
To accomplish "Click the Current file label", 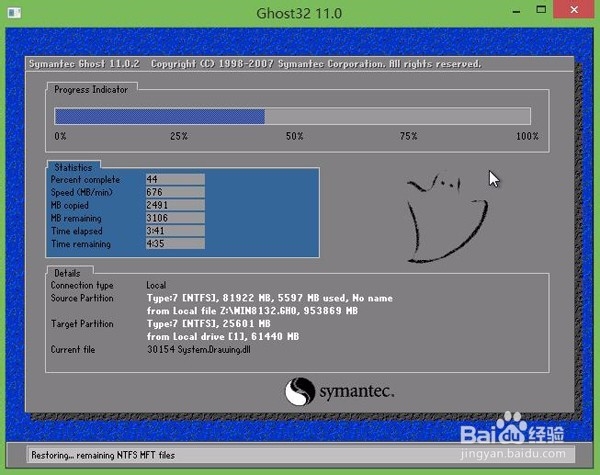I will click(73, 349).
